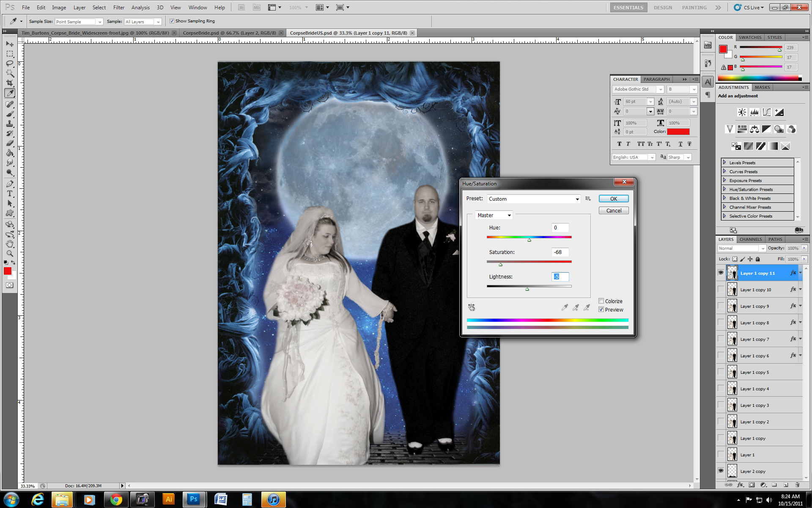Viewport: 812px width, 508px height.
Task: Open the Sample Size dropdown
Action: click(79, 22)
